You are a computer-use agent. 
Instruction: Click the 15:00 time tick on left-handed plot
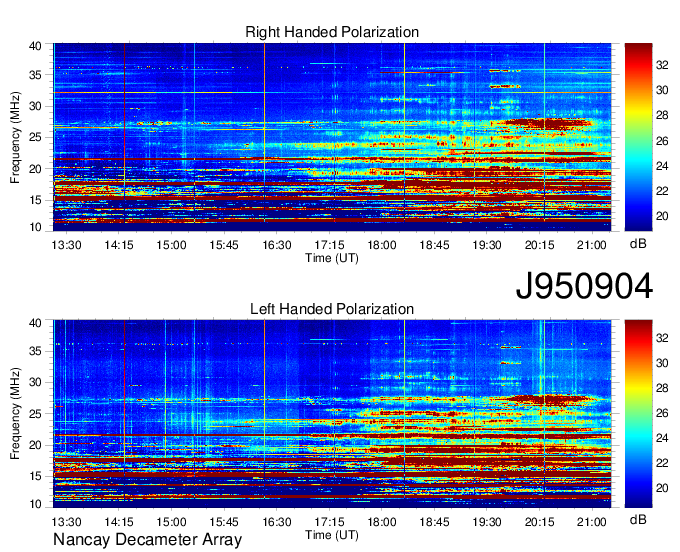pos(171,522)
